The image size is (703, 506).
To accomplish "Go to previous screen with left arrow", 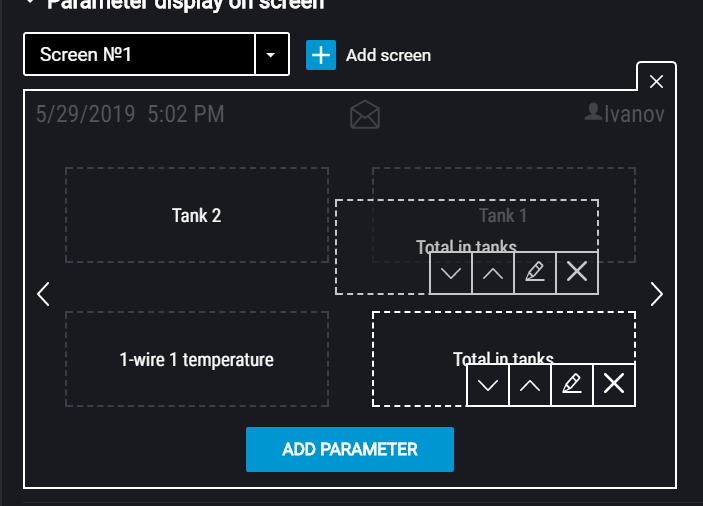I will [43, 294].
